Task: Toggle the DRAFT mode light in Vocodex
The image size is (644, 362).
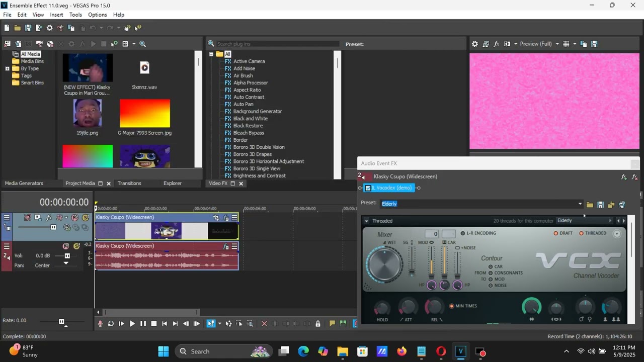Action: point(556,233)
